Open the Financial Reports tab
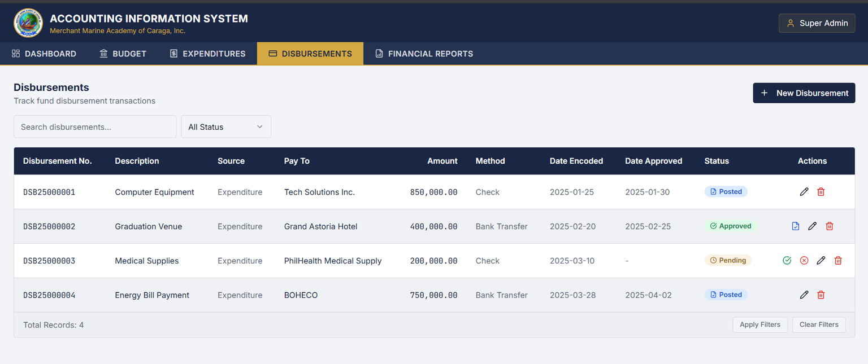The height and width of the screenshot is (364, 868). tap(424, 54)
